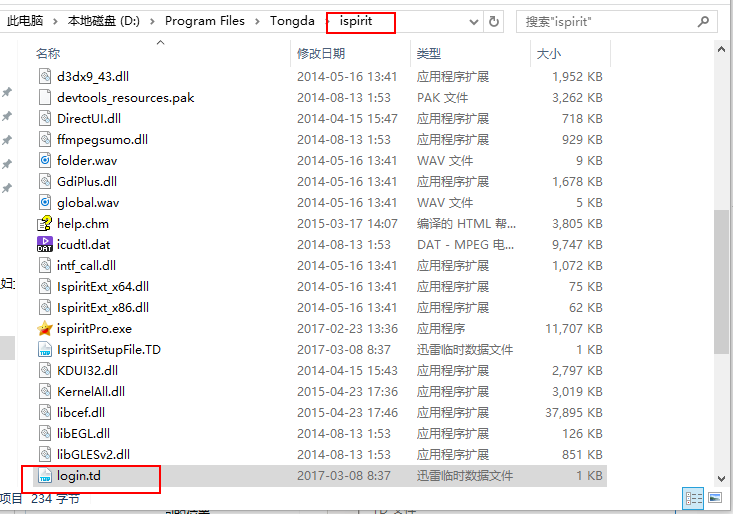Click the 2017-02-23 13:36 date cell
Screen dimensions: 733x514
click(347, 328)
